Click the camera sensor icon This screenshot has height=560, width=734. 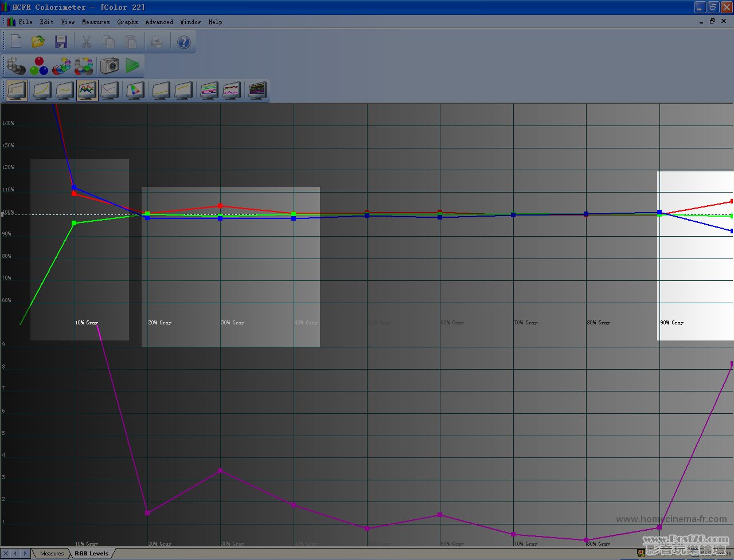click(110, 66)
